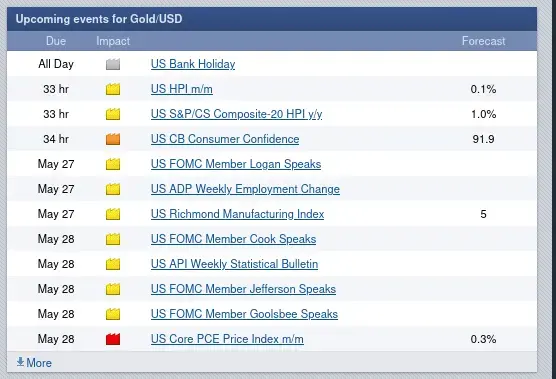Click May 28 date in the Core PCE row
Screen dimensions: 556x379
pos(56,339)
